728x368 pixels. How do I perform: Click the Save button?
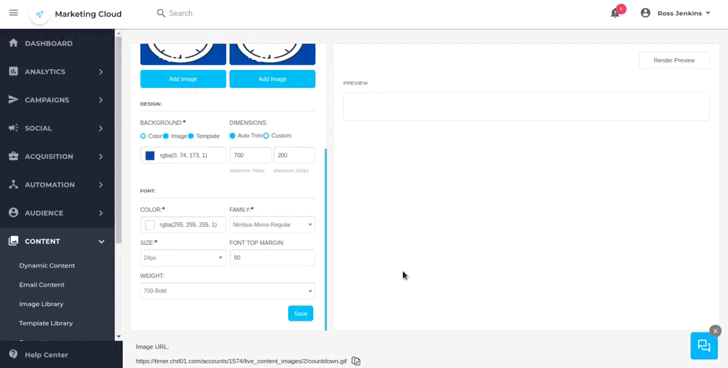(301, 314)
